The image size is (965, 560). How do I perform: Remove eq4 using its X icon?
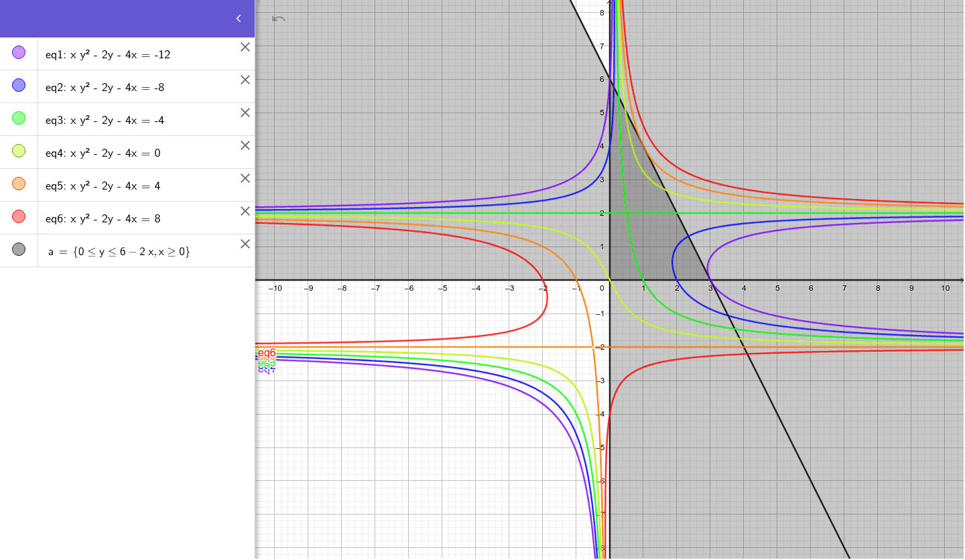tap(245, 145)
